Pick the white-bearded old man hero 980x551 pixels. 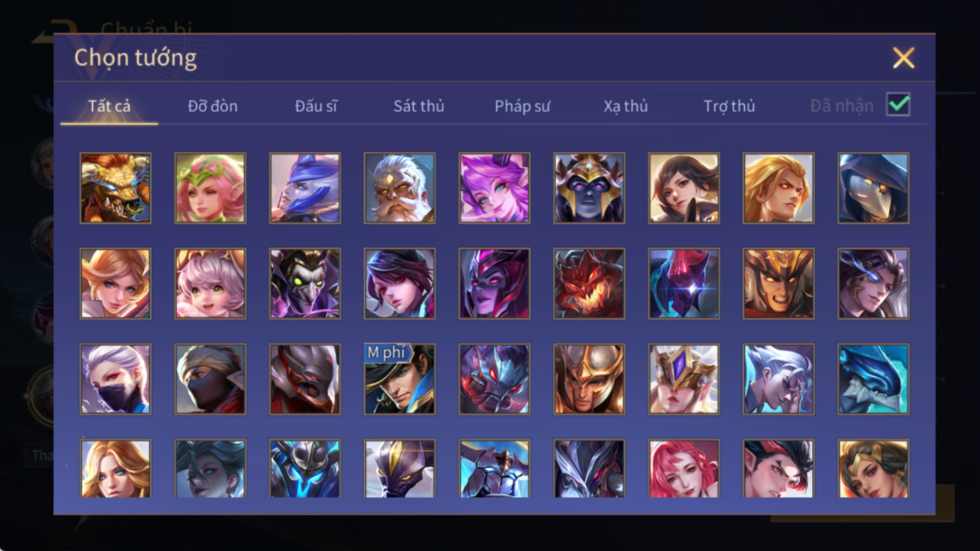400,188
